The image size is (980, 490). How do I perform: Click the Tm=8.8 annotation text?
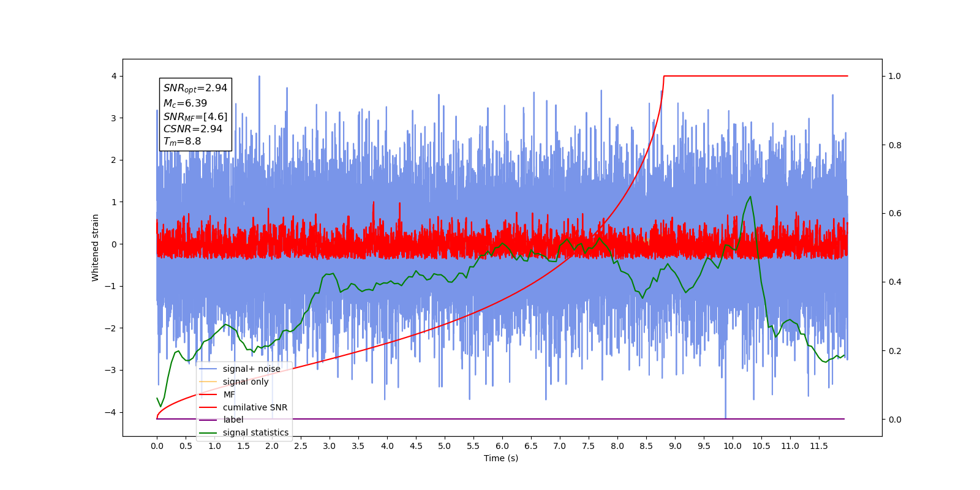coord(182,141)
